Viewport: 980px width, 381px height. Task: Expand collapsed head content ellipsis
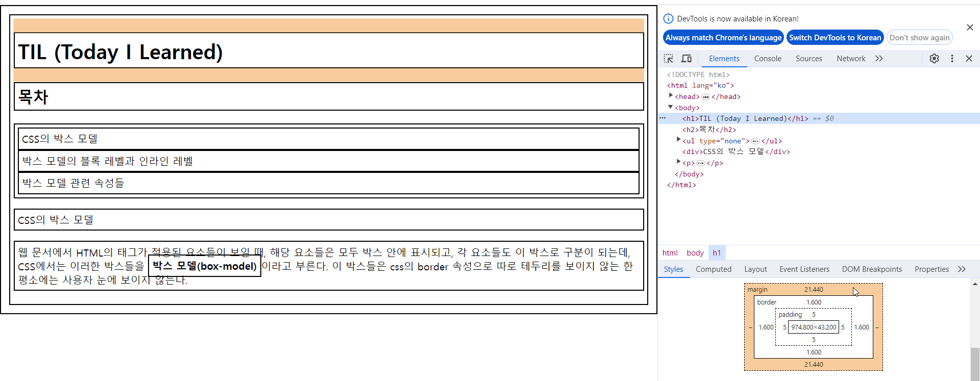coord(705,97)
